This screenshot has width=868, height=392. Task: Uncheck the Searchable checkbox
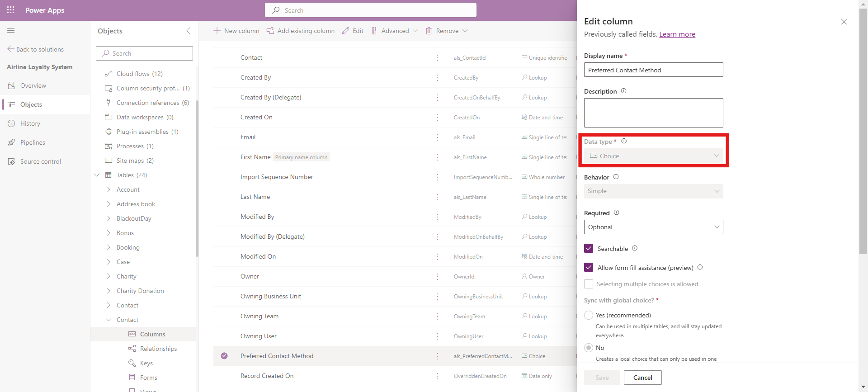tap(589, 248)
